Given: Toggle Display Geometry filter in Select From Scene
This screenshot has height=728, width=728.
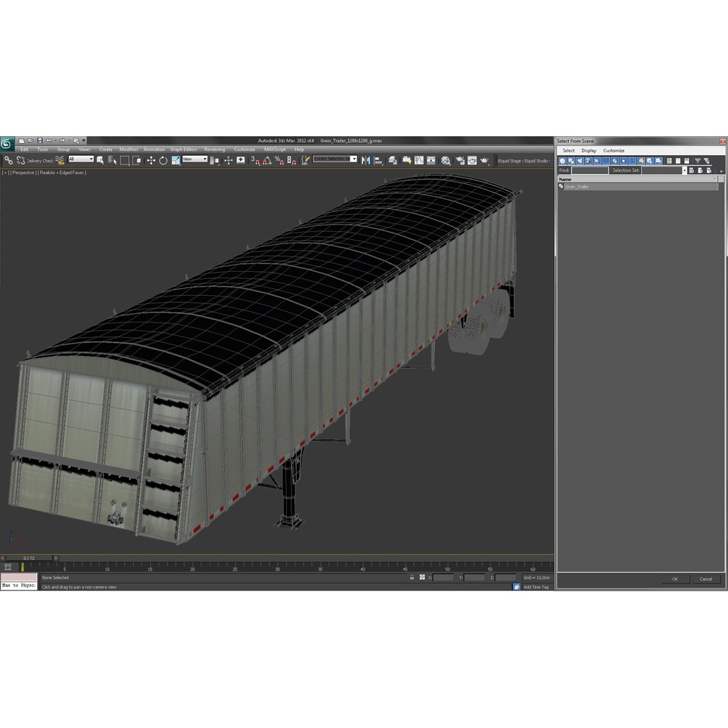Looking at the screenshot, I should (x=562, y=160).
